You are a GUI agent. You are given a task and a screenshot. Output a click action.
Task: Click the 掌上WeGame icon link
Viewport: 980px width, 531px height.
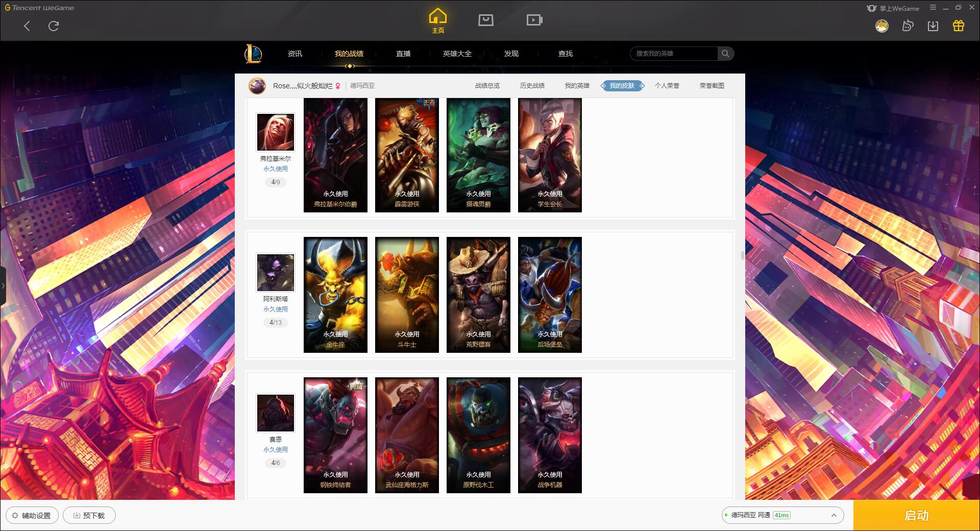pyautogui.click(x=893, y=8)
